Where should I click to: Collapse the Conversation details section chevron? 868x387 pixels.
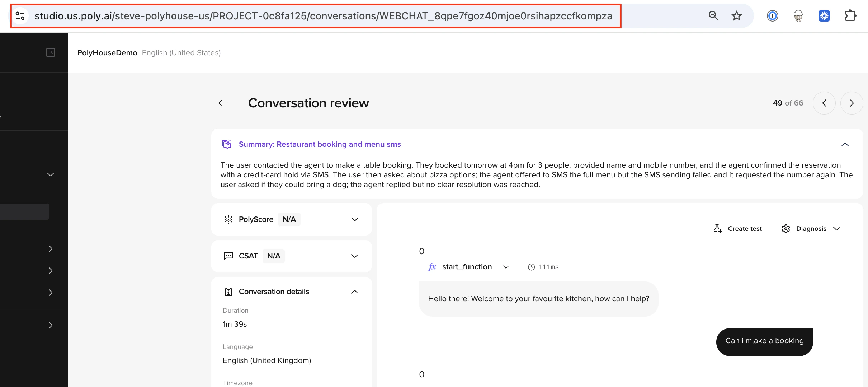[355, 292]
